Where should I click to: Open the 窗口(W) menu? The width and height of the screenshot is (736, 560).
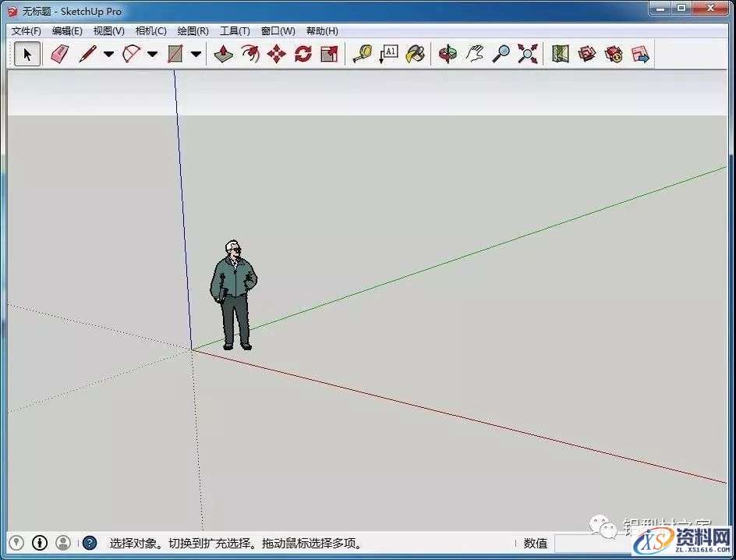[x=277, y=31]
